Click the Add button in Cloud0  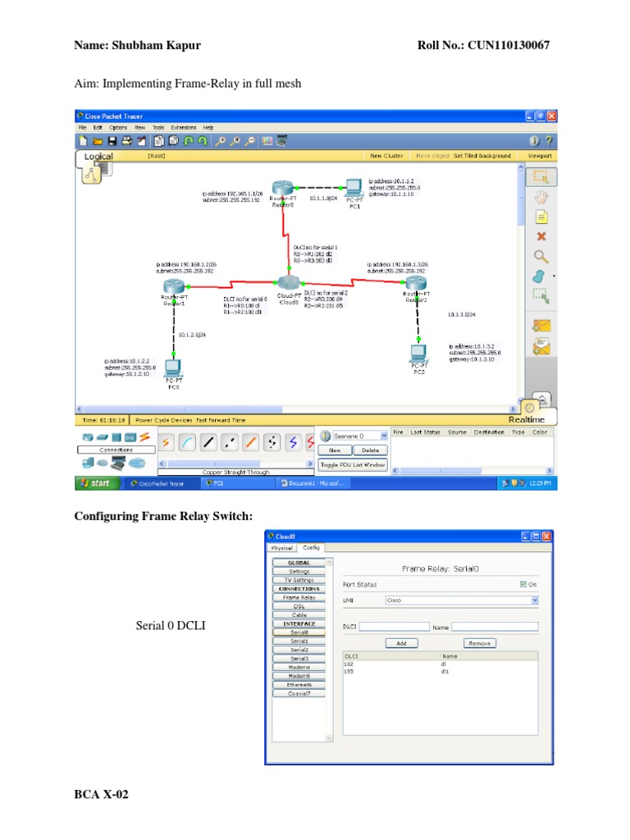(402, 643)
